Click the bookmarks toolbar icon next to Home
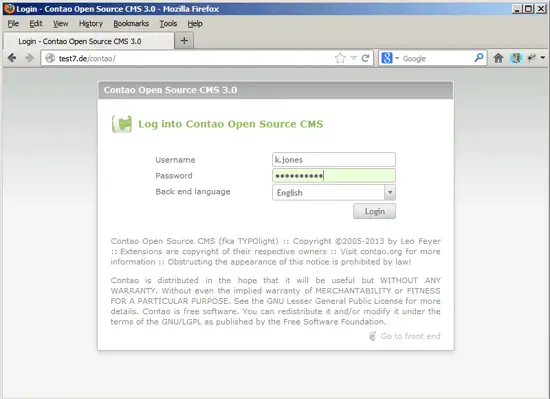The image size is (550, 399). point(516,58)
